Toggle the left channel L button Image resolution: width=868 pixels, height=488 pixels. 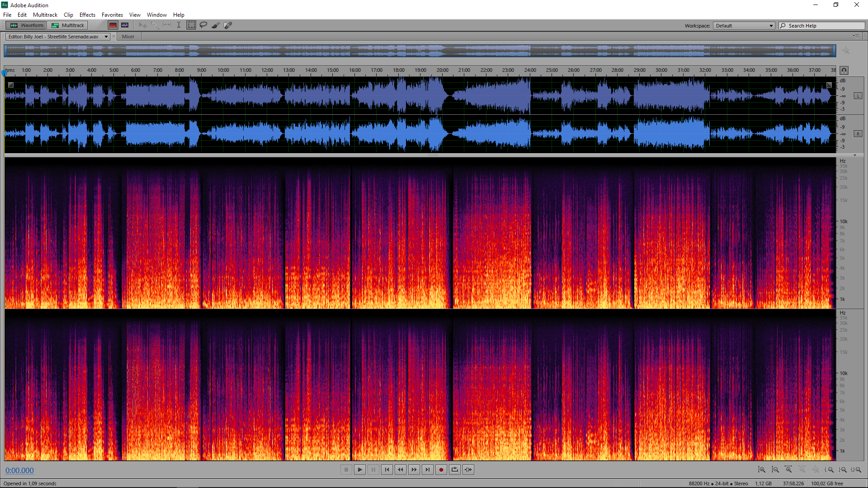pos(858,96)
